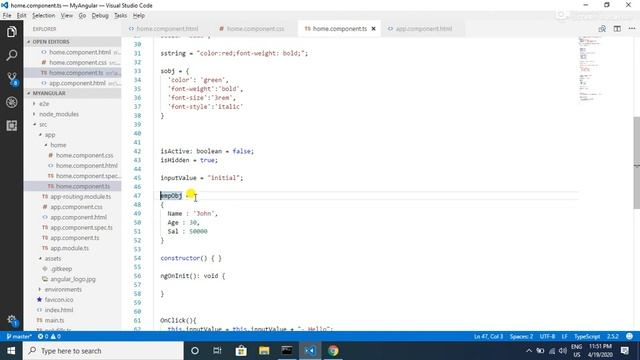The height and width of the screenshot is (360, 640).
Task: Click the open changes icon in editor toolbar
Action: [x=602, y=29]
